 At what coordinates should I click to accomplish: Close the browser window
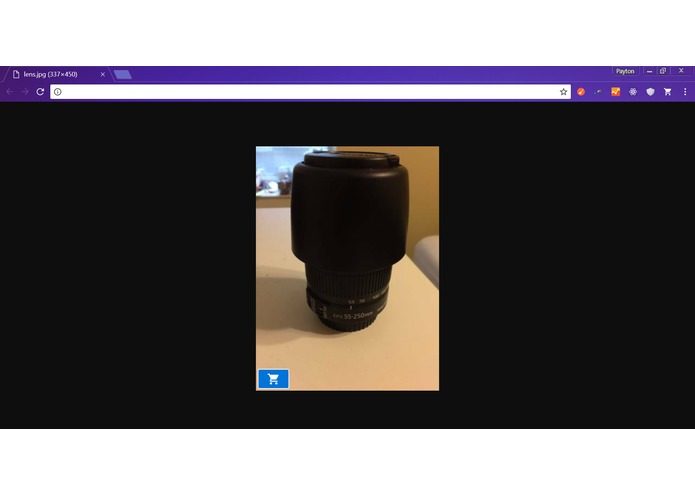(x=681, y=71)
